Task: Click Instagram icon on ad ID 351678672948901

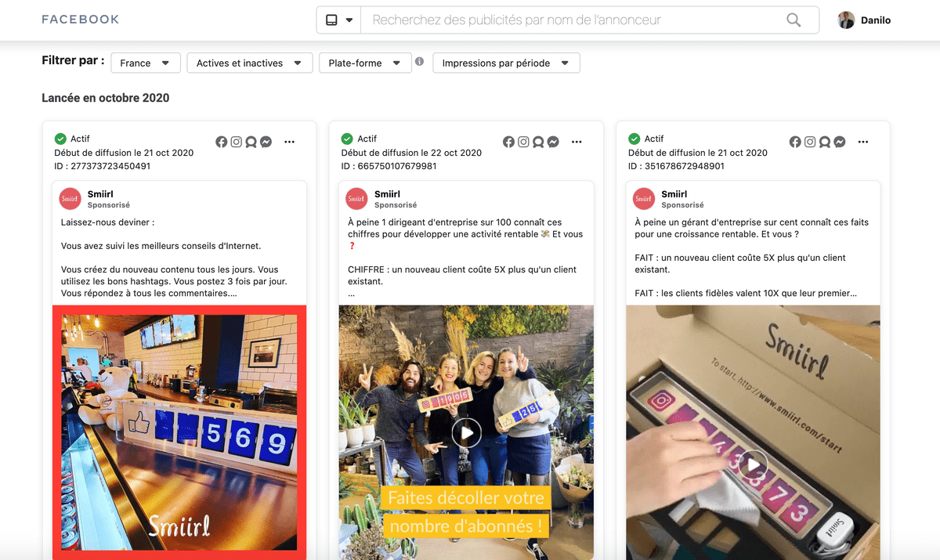Action: pyautogui.click(x=810, y=142)
